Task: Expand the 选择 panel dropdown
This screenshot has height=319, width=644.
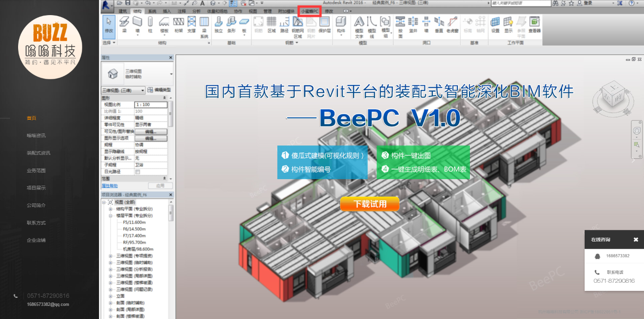Action: point(109,43)
